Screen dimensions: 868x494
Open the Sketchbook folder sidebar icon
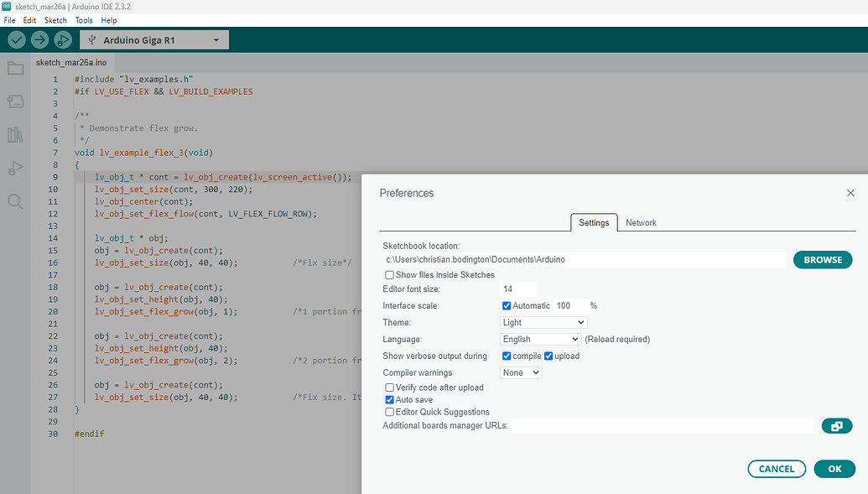(15, 69)
